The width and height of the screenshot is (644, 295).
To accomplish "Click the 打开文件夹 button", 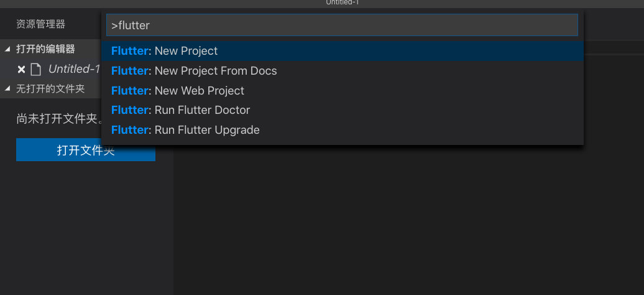I will (x=85, y=150).
